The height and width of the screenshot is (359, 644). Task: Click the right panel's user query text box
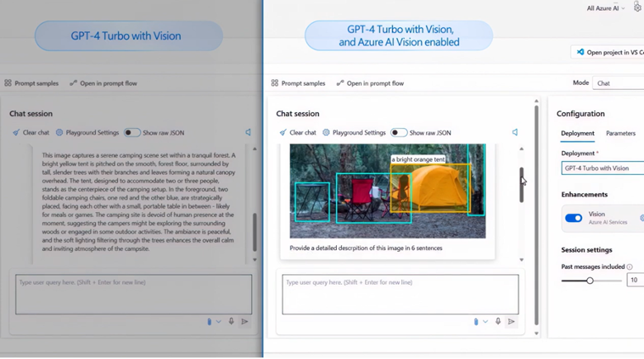[400, 295]
